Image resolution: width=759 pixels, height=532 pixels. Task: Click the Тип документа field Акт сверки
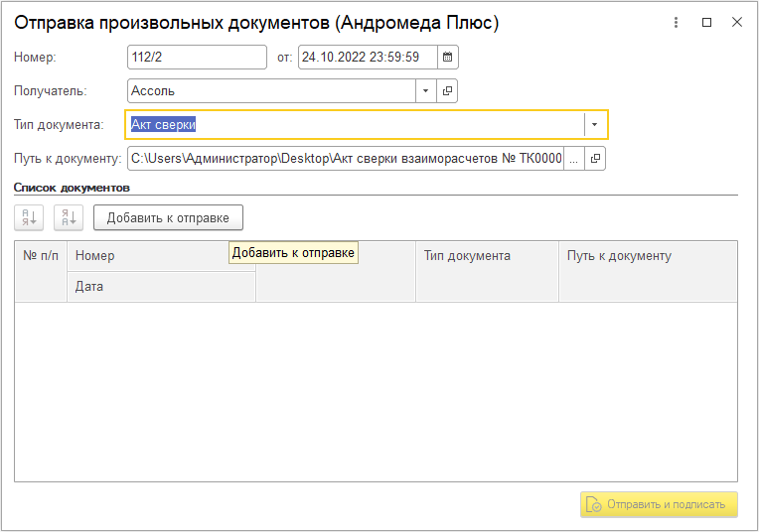tap(356, 125)
